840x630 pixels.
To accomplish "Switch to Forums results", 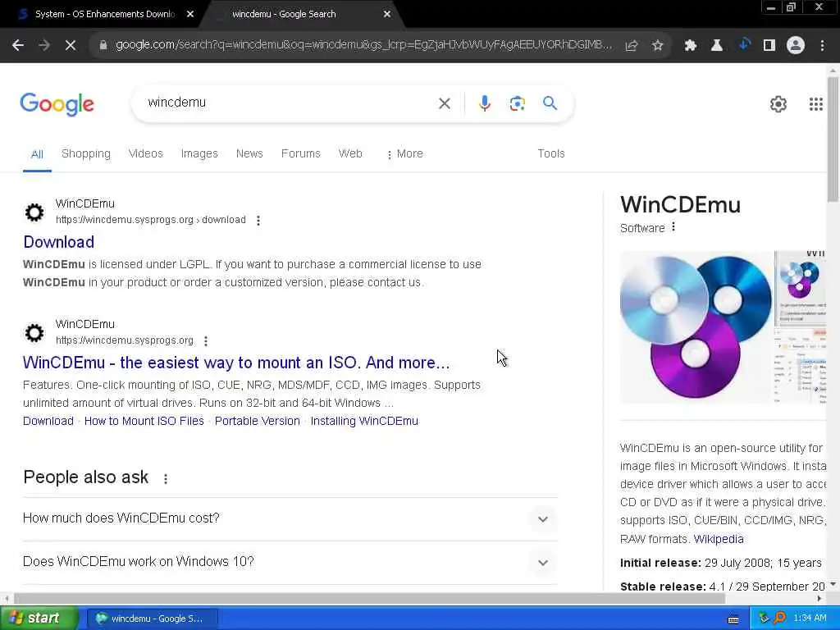I will click(300, 153).
